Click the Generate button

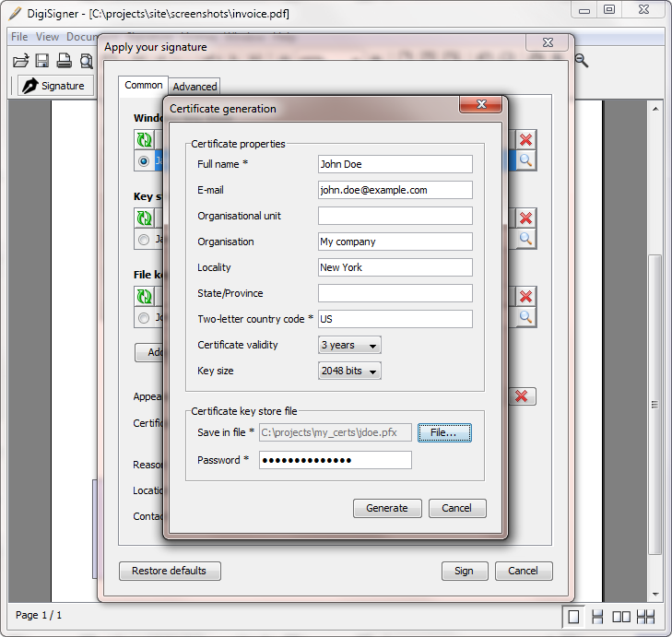tap(387, 508)
